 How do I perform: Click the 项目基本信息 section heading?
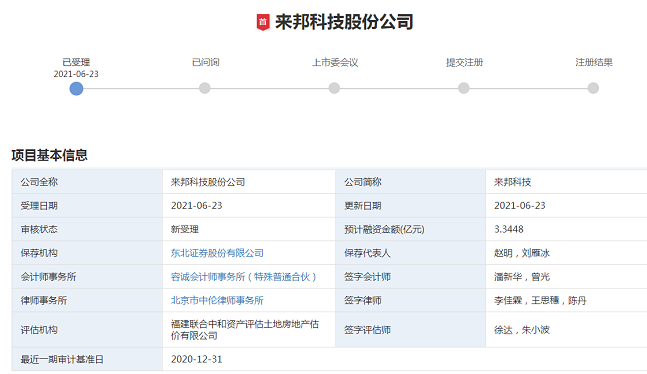coord(50,155)
